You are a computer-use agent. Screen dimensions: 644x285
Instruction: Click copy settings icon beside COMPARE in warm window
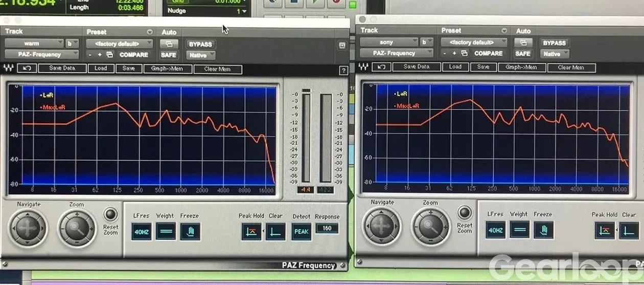(x=109, y=55)
